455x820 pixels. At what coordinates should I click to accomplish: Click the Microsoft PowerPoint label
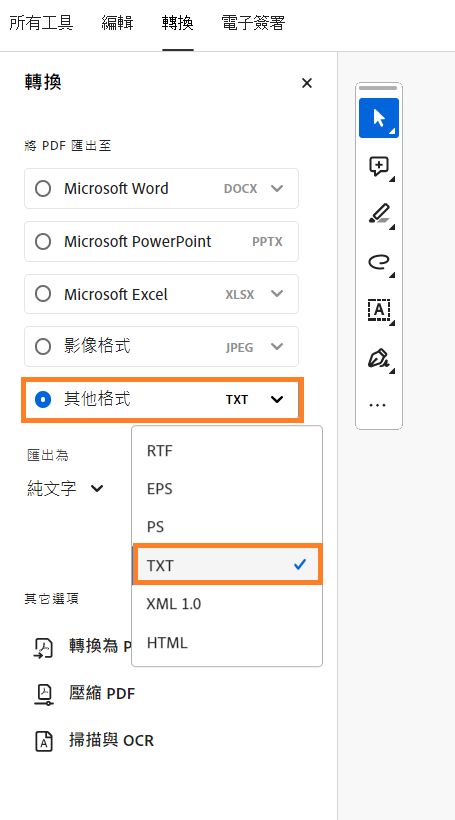tap(138, 242)
